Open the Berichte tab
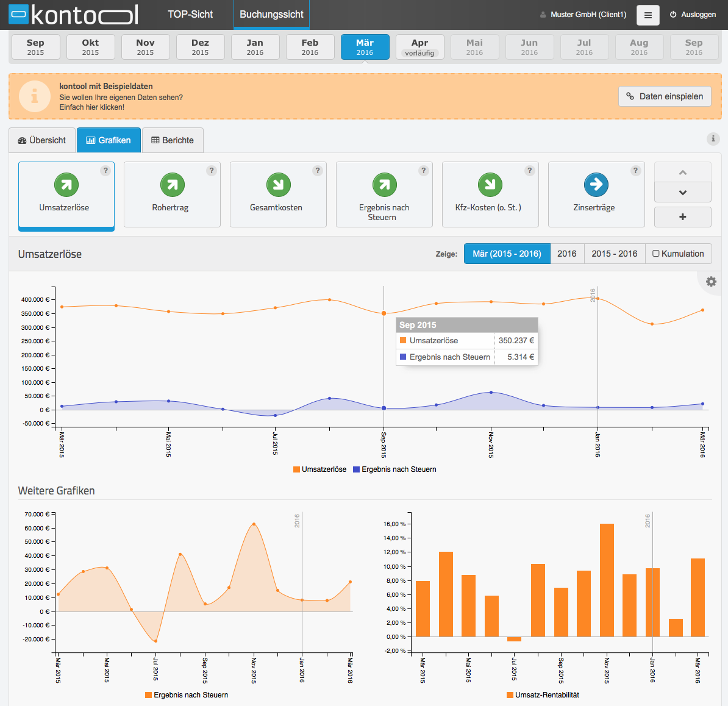The width and height of the screenshot is (728, 706). tap(173, 140)
